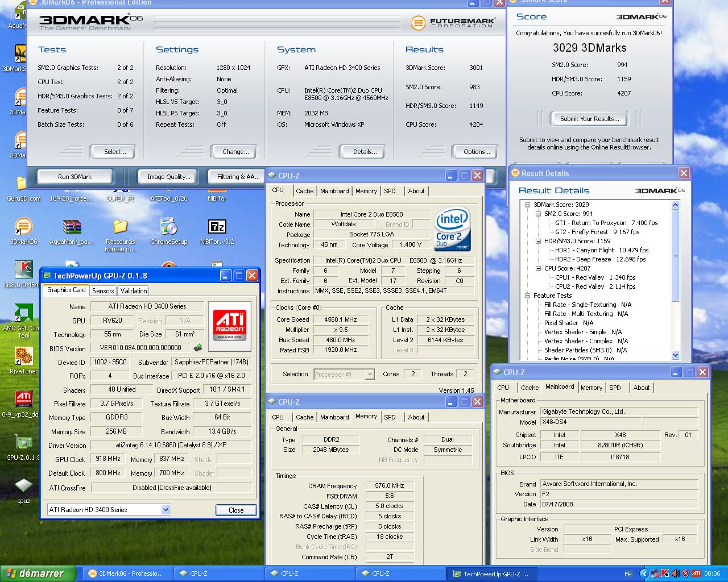Open the SPD tab in the CPU-Z memory timings window
The height and width of the screenshot is (582, 728).
[x=390, y=417]
